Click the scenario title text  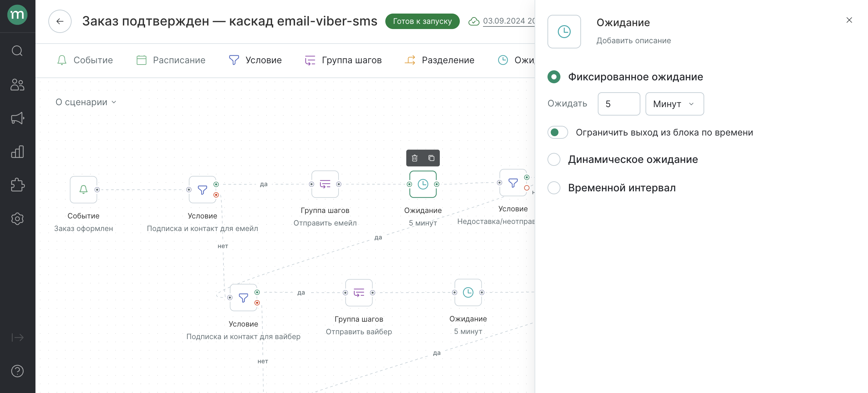tap(230, 21)
